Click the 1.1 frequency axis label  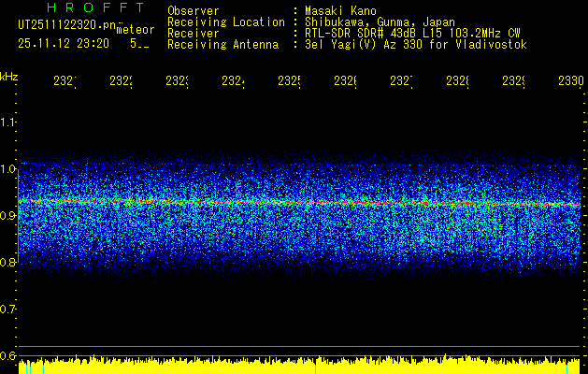[8, 122]
